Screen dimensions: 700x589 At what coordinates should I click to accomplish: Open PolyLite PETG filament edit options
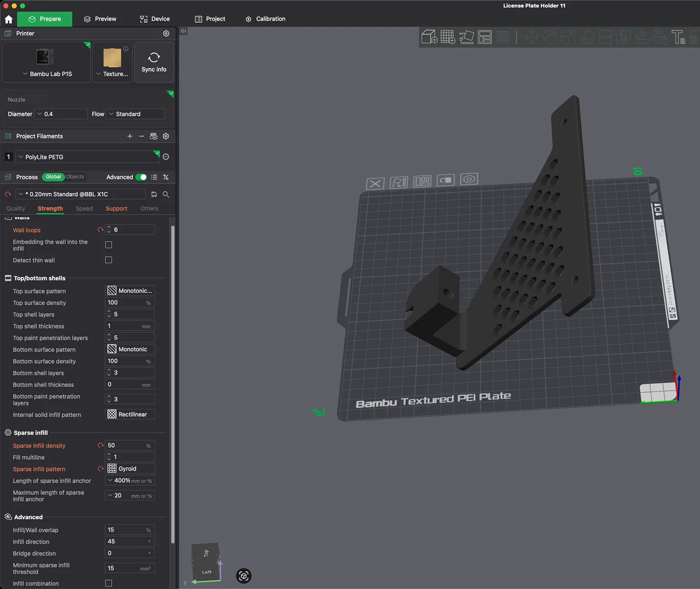(166, 157)
